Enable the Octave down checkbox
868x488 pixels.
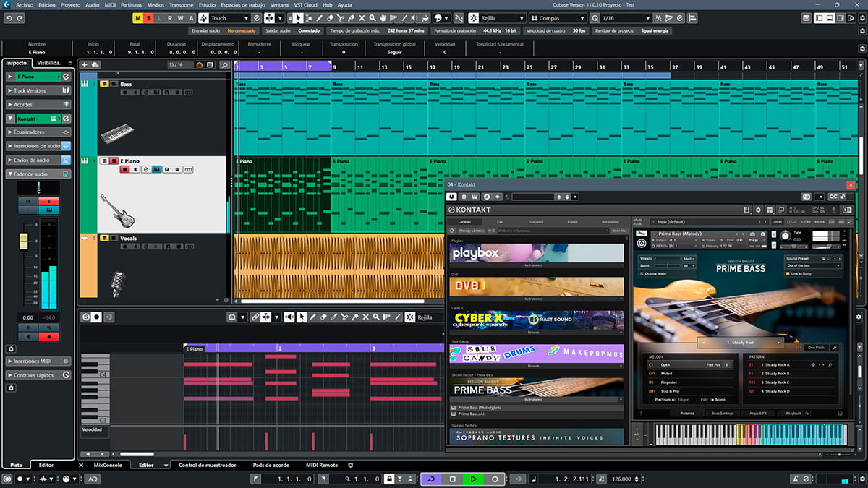coord(642,274)
